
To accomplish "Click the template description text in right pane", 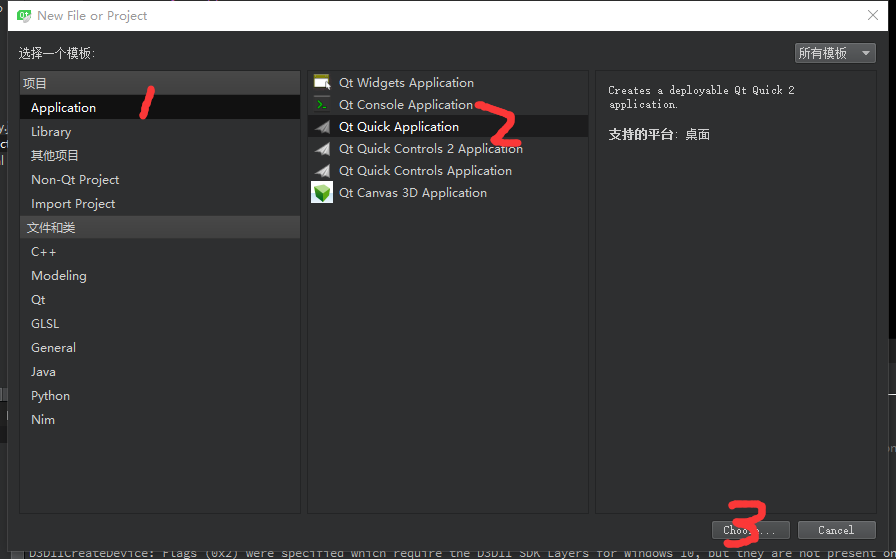I will (x=701, y=97).
